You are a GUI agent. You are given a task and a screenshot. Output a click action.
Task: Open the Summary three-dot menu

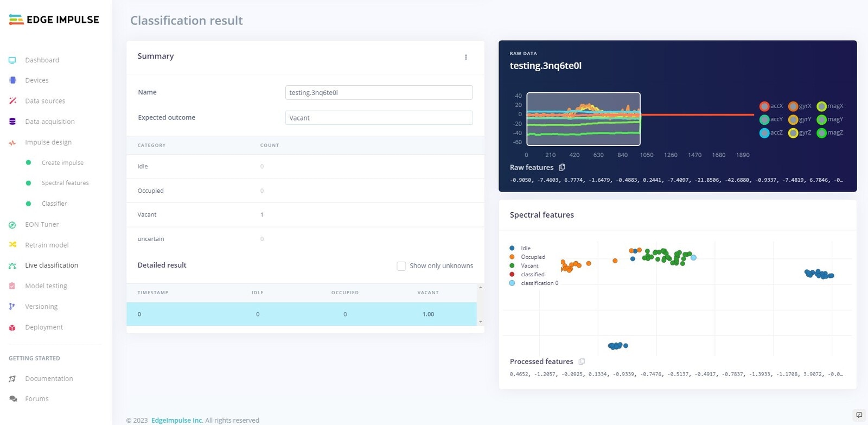[x=465, y=57]
